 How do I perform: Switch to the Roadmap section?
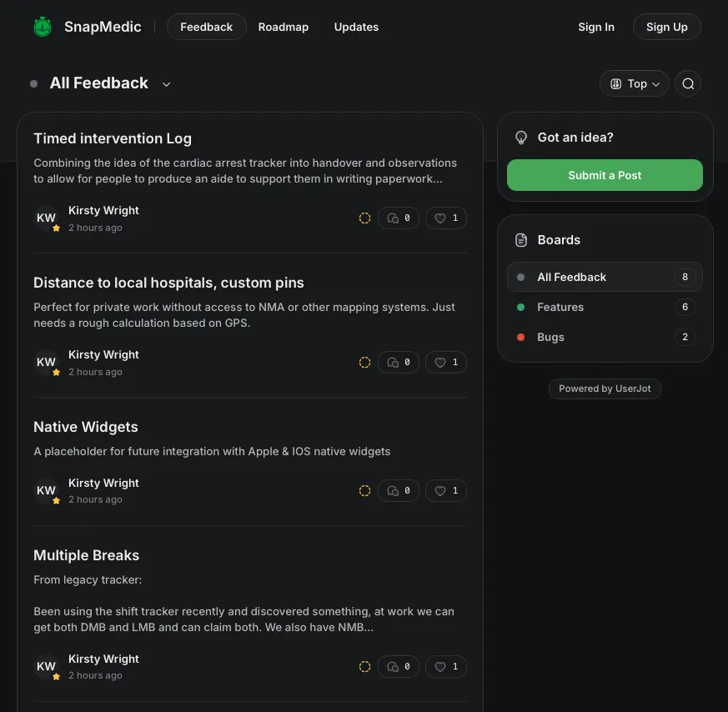coord(284,27)
